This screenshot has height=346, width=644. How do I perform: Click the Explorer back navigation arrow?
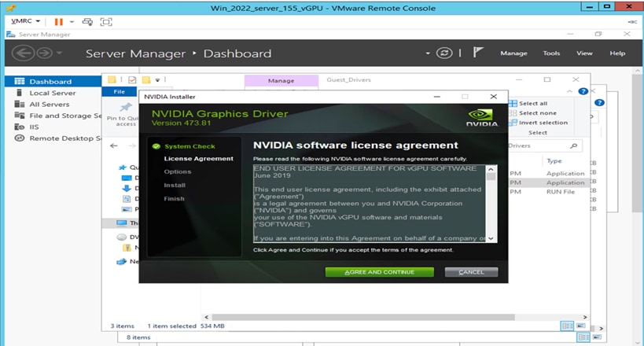[114, 145]
